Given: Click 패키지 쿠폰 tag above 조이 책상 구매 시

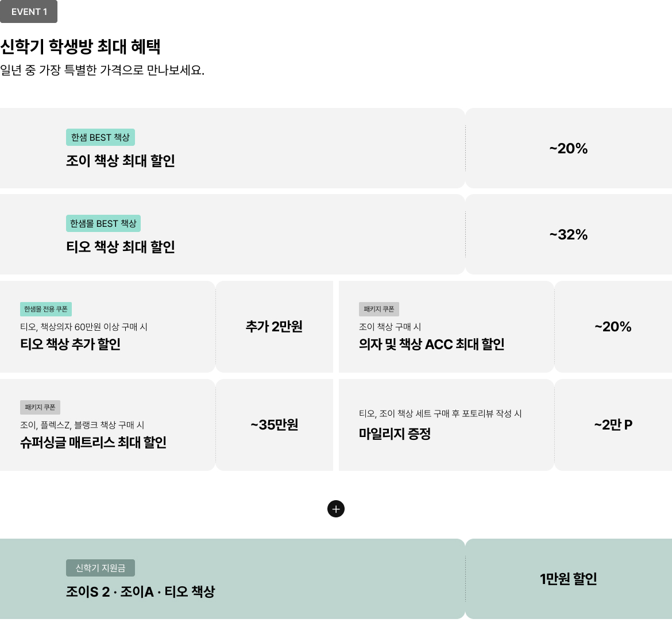Looking at the screenshot, I should (379, 309).
